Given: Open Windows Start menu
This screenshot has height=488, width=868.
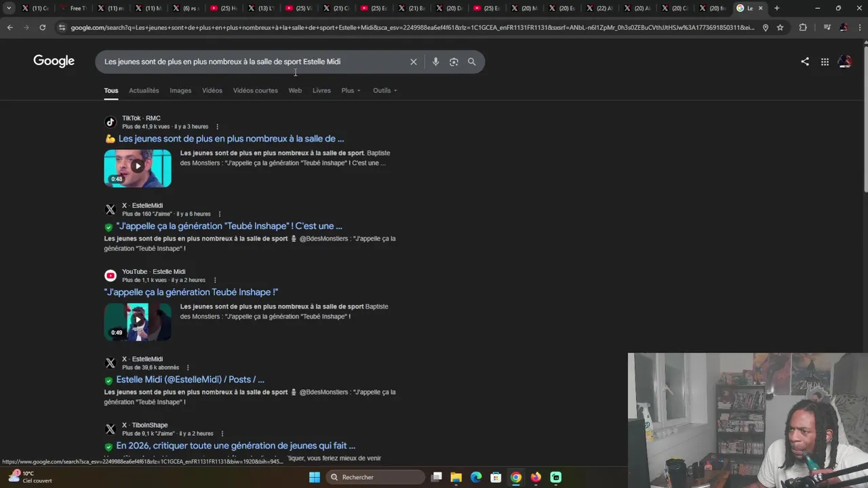Looking at the screenshot, I should pyautogui.click(x=314, y=477).
